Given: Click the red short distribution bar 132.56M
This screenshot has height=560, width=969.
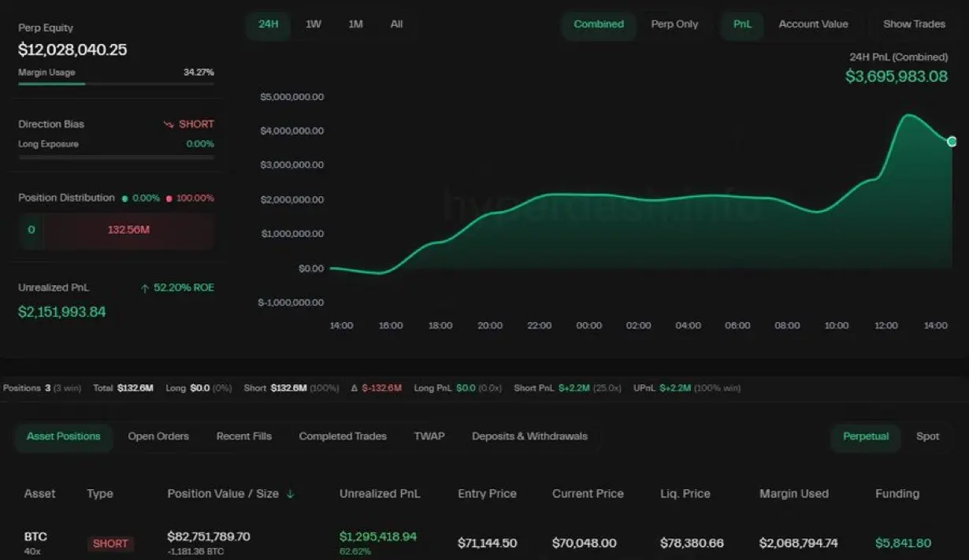Looking at the screenshot, I should pyautogui.click(x=128, y=231).
